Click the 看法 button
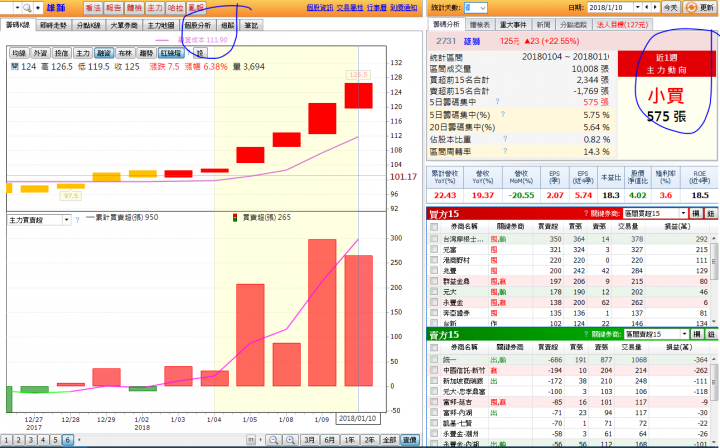 point(93,8)
